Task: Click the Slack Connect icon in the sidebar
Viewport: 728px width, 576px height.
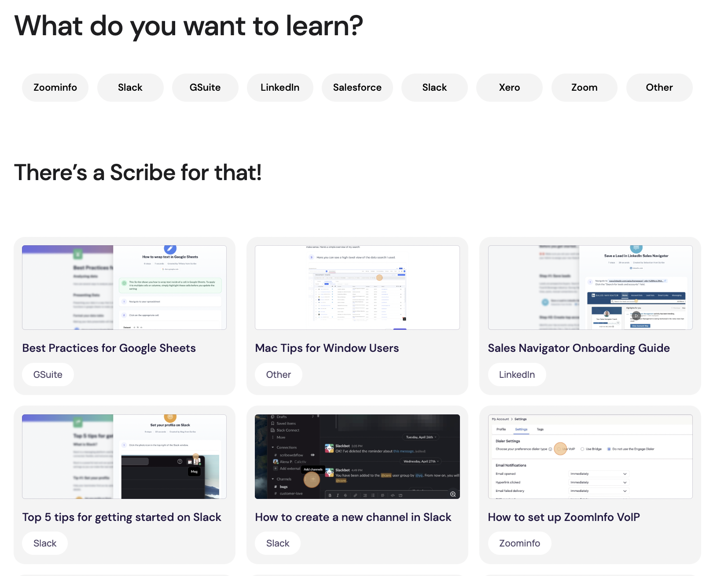Action: (272, 430)
